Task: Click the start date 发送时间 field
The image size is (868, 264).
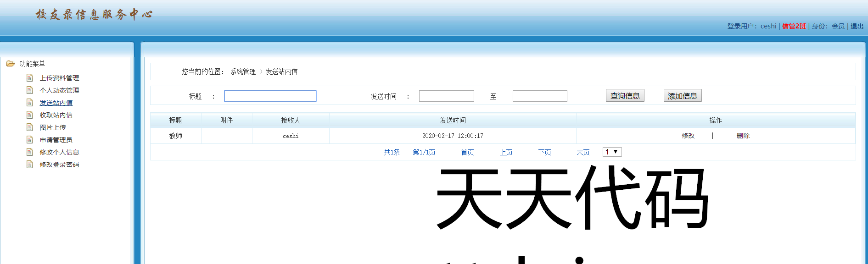Action: tap(446, 96)
